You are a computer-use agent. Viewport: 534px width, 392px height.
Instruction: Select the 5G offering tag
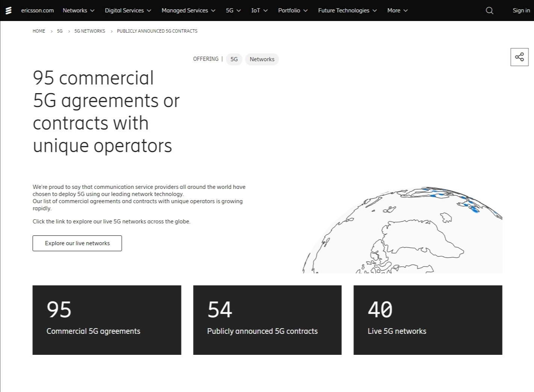click(234, 59)
